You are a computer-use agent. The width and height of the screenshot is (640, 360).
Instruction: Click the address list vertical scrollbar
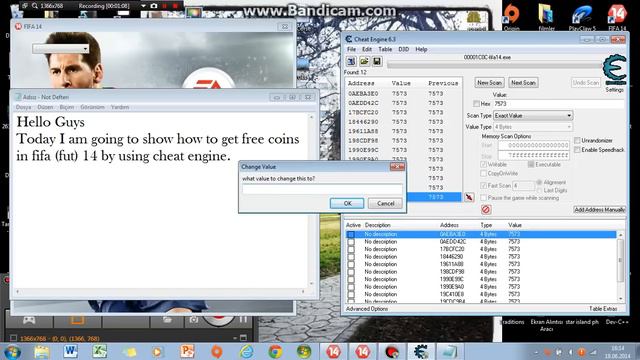click(620, 267)
